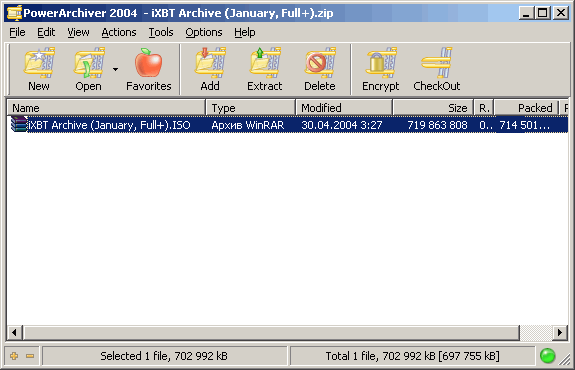This screenshot has height=370, width=575.
Task: Sort list by the Size column header
Action: tap(433, 108)
